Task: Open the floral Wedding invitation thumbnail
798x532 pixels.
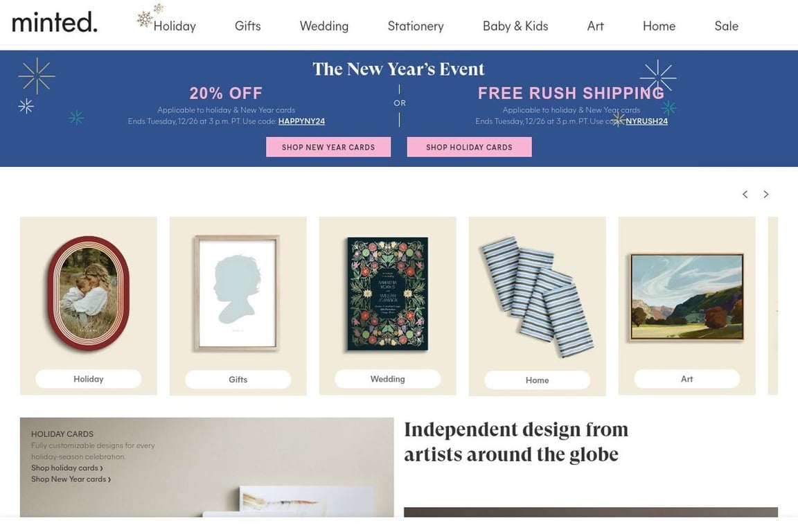Action: tap(387, 293)
